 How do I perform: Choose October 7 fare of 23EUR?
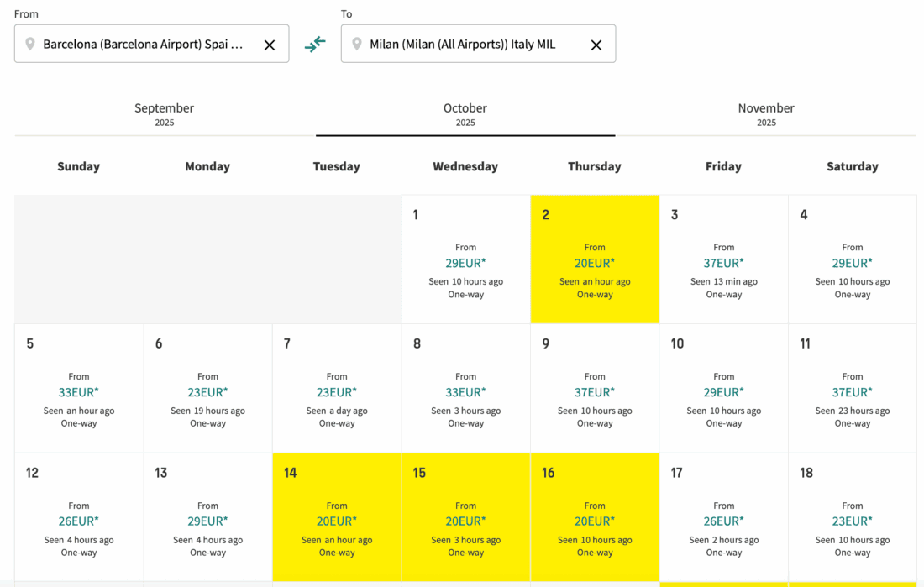point(337,392)
